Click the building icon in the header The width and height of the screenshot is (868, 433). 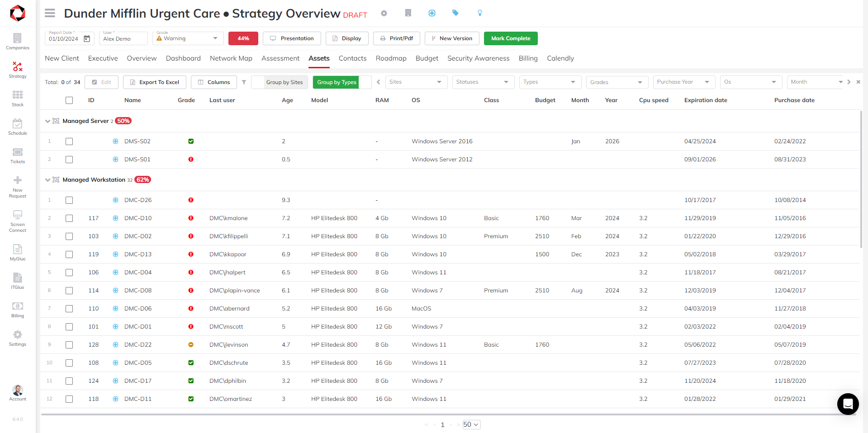point(408,13)
